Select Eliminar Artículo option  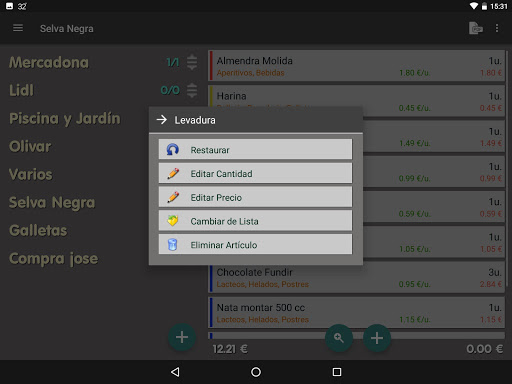pos(255,244)
